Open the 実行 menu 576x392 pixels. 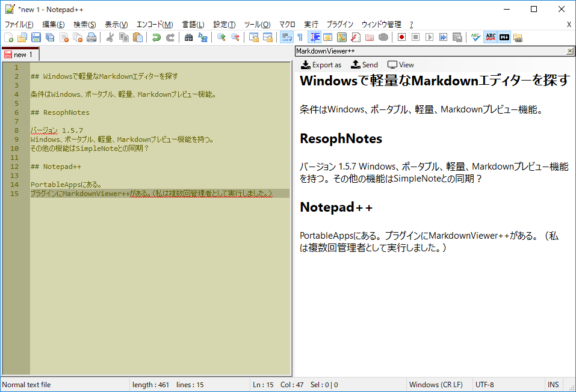pos(311,25)
